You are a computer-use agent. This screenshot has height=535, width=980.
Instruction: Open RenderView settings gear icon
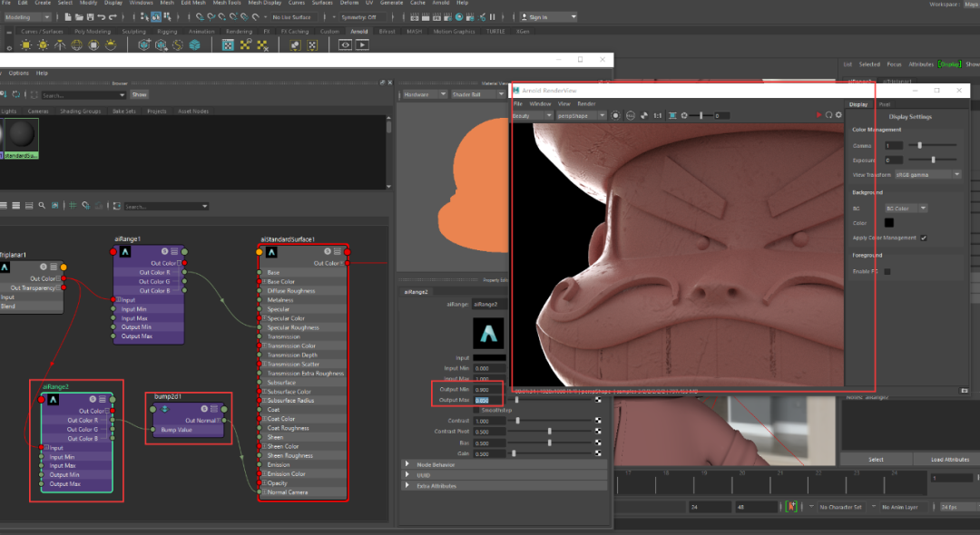pos(838,115)
